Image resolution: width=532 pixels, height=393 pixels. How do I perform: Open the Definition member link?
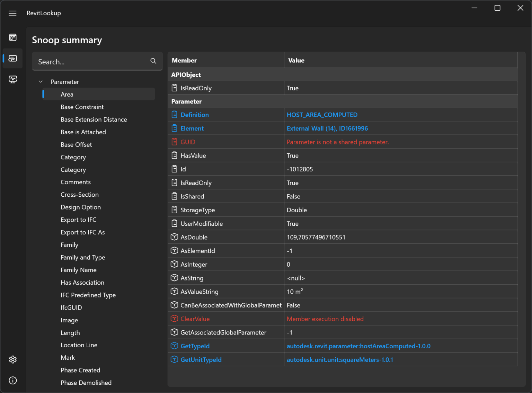coord(195,115)
